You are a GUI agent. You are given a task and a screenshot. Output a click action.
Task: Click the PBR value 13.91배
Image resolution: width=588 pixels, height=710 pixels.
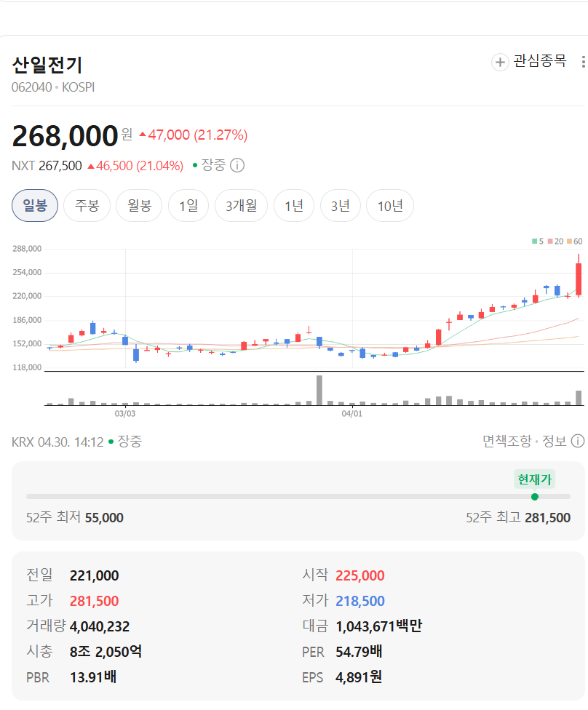93,677
